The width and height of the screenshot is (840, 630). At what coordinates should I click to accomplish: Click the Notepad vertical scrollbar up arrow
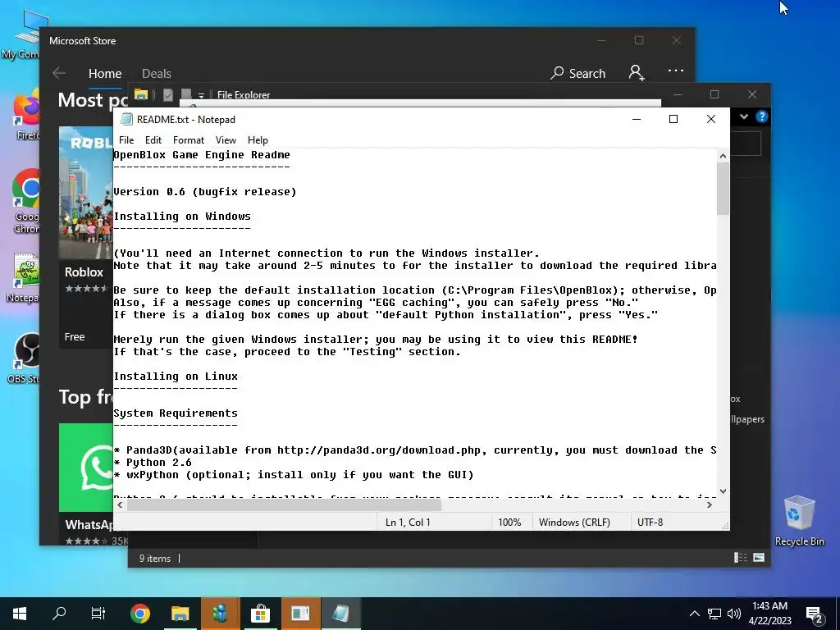pyautogui.click(x=724, y=156)
